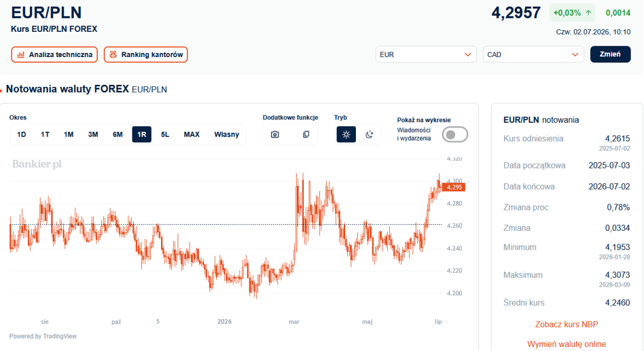Viewport: 644px width, 351px height.
Task: Click the Zmiana proc. value 0,78%
Action: (618, 207)
